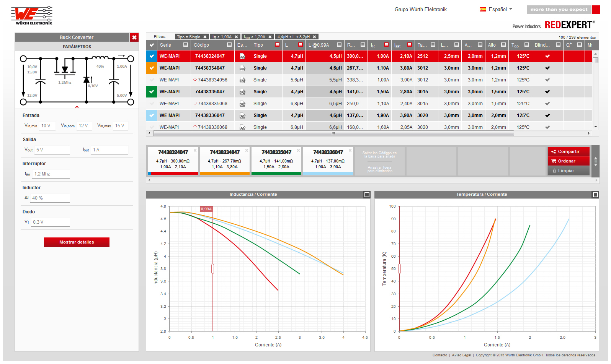Open PDF datasheet for 74438335047
Image resolution: width=611 pixels, height=364 pixels.
point(242,92)
